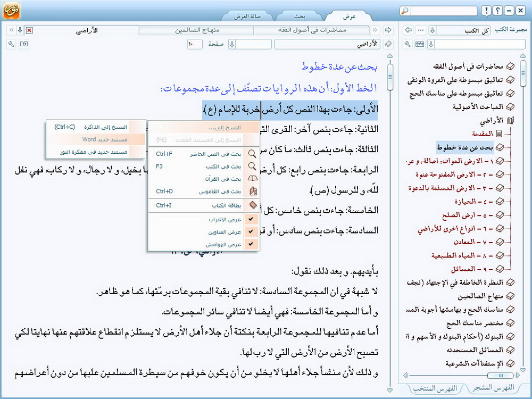Screen dimensions: 532x399
Task: Choose النسخ إلى الذاكرة (Ctrl+C)
Action: (x=96, y=127)
